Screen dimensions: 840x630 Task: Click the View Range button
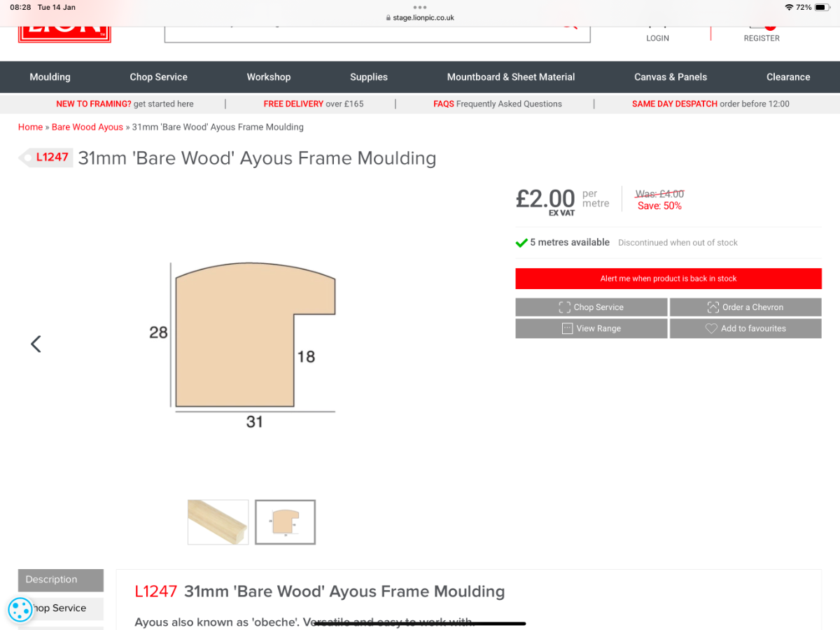click(591, 328)
